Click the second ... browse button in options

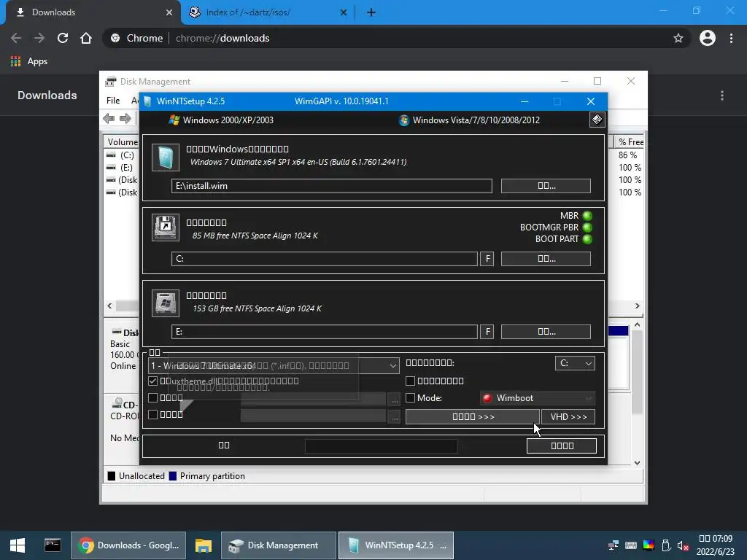point(395,416)
